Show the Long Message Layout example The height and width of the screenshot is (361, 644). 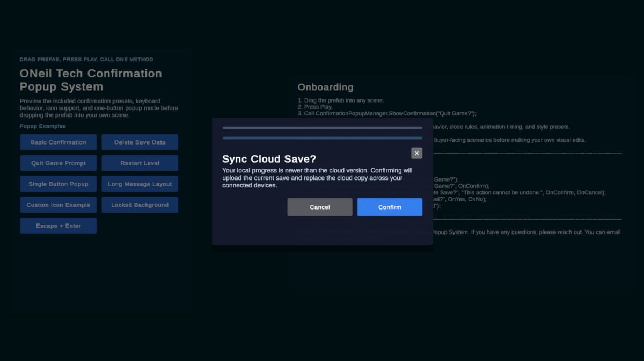tap(140, 184)
